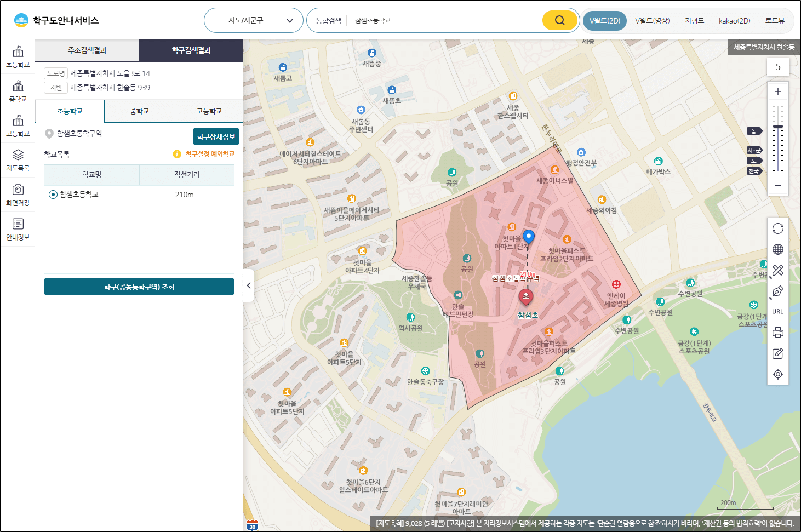
Task: Click the 세종특별자치시 한솔동 location label
Action: coord(764,48)
